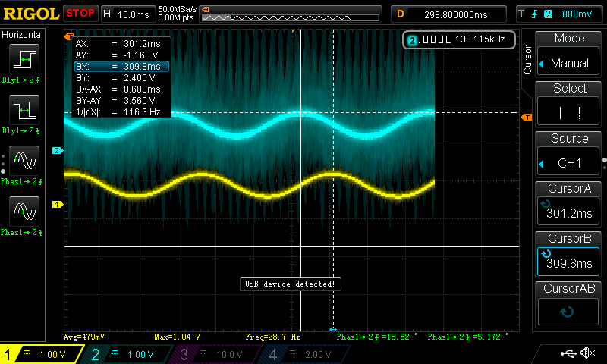The image size is (607, 364).
Task: Click the 6.00M pts memory depth text
Action: [176, 17]
